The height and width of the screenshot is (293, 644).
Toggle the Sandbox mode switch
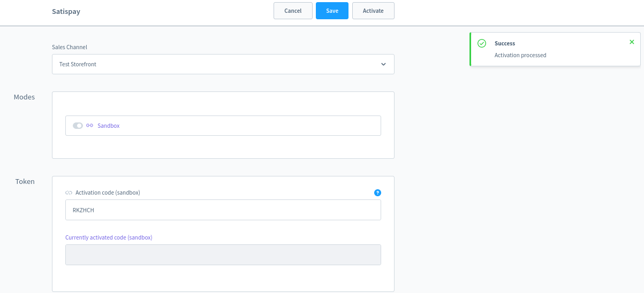click(x=78, y=126)
